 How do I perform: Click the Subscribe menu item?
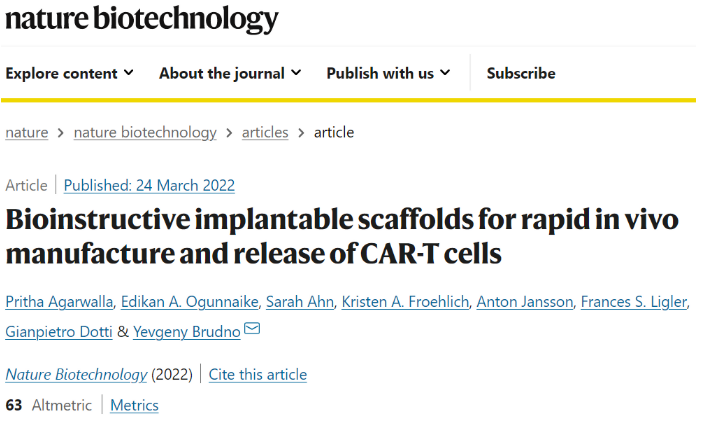pyautogui.click(x=521, y=73)
